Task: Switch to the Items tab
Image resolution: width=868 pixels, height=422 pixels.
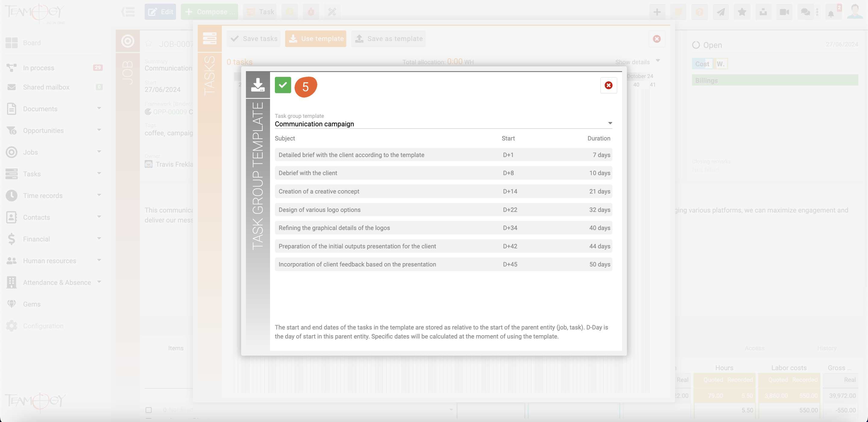Action: tap(176, 348)
